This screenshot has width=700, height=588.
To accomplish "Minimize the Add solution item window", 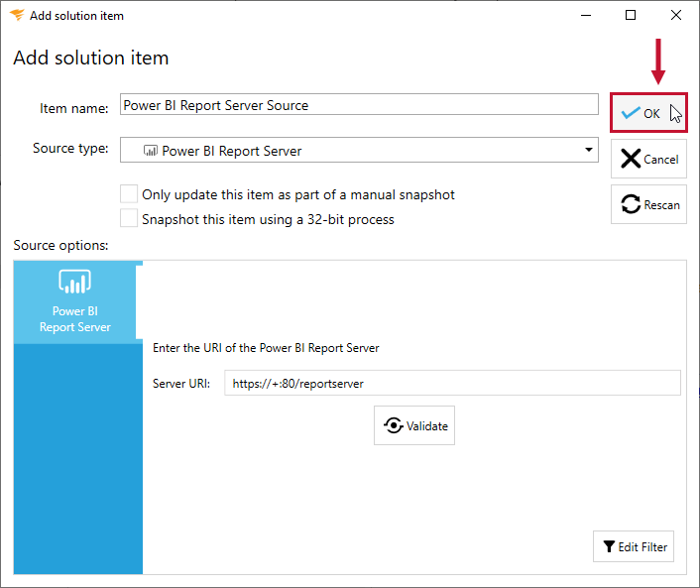I will click(586, 15).
